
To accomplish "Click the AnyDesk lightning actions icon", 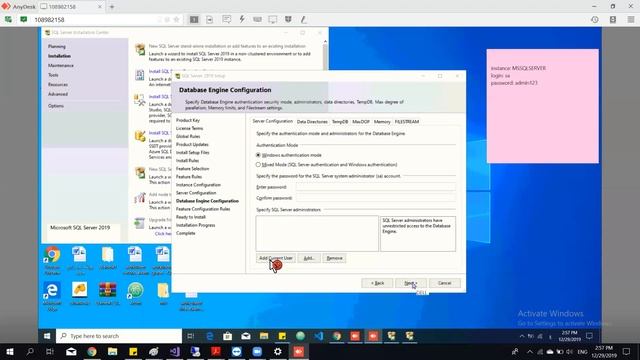I will pos(242,19).
